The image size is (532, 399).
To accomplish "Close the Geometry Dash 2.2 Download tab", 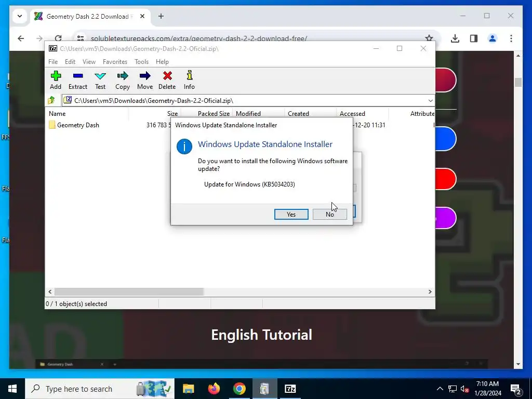I will click(142, 16).
